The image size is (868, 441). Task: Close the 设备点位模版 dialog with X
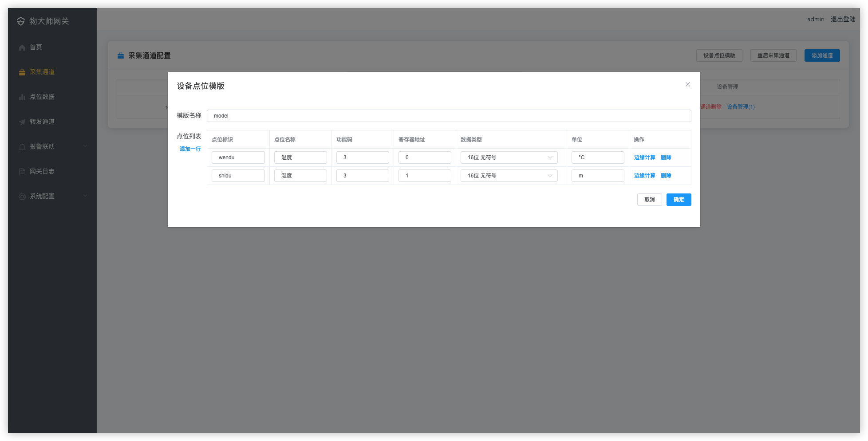point(687,84)
